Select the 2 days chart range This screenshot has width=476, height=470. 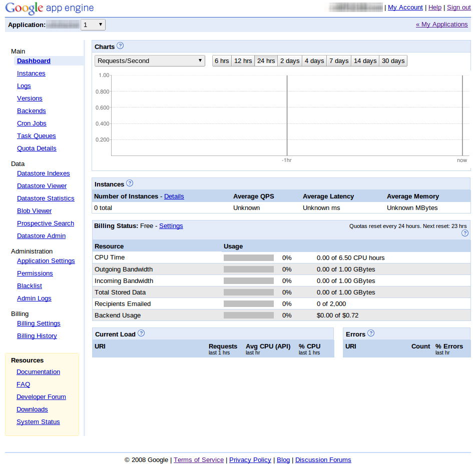coord(290,60)
